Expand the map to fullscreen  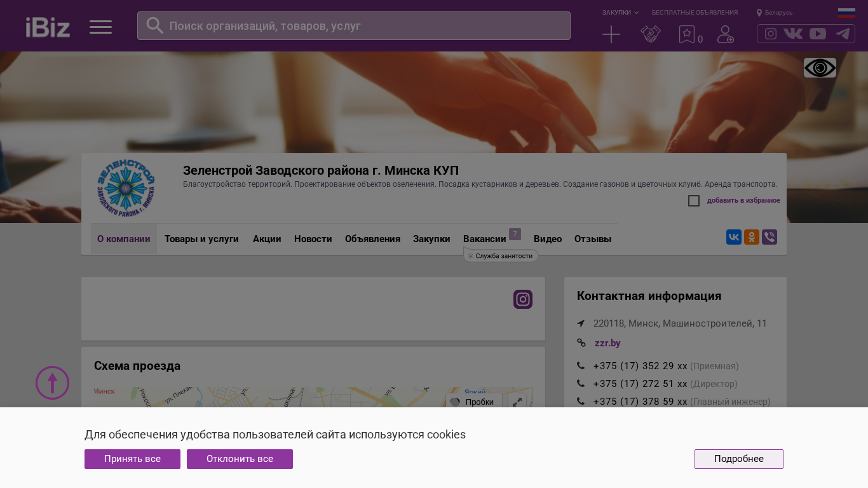pyautogui.click(x=517, y=402)
